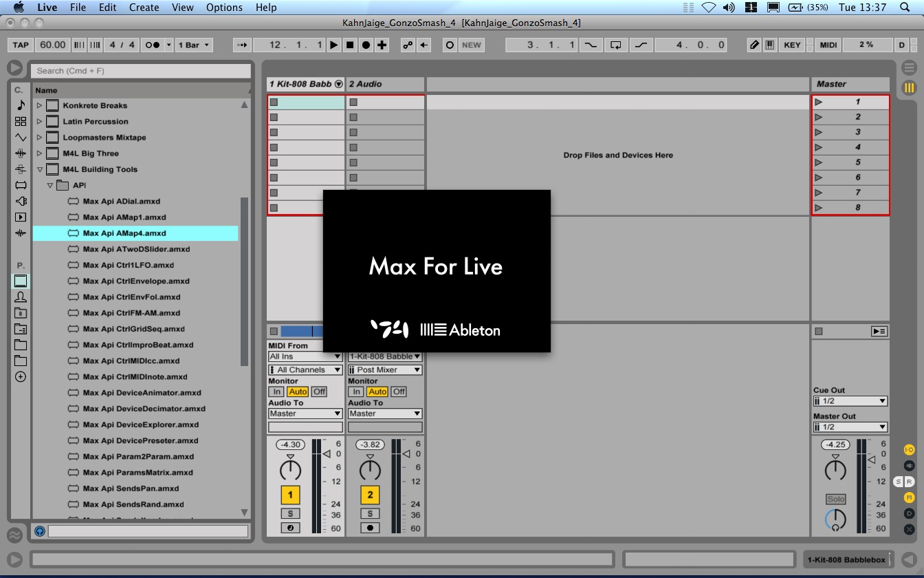Click the Follow arrow icon
The width and height of the screenshot is (924, 578).
241,45
